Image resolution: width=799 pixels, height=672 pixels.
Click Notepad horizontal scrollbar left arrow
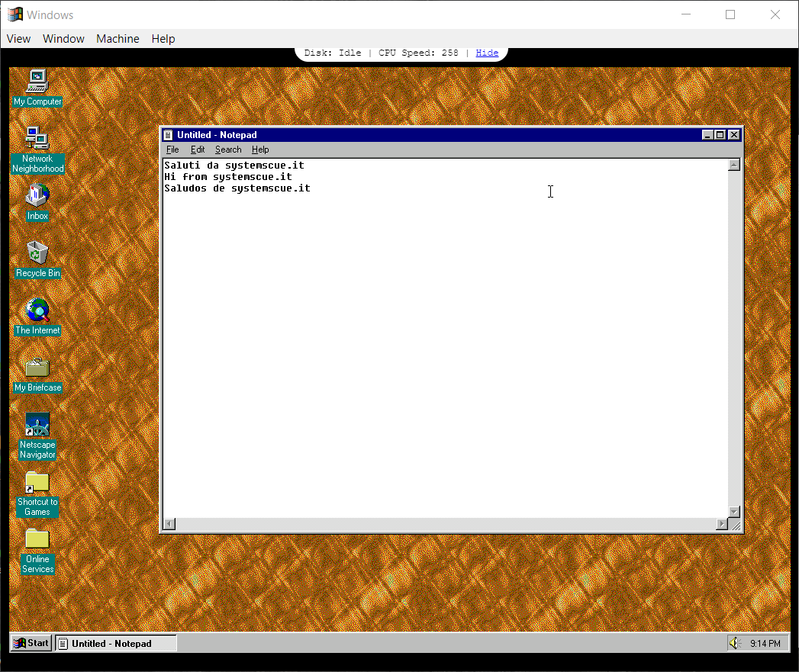169,524
